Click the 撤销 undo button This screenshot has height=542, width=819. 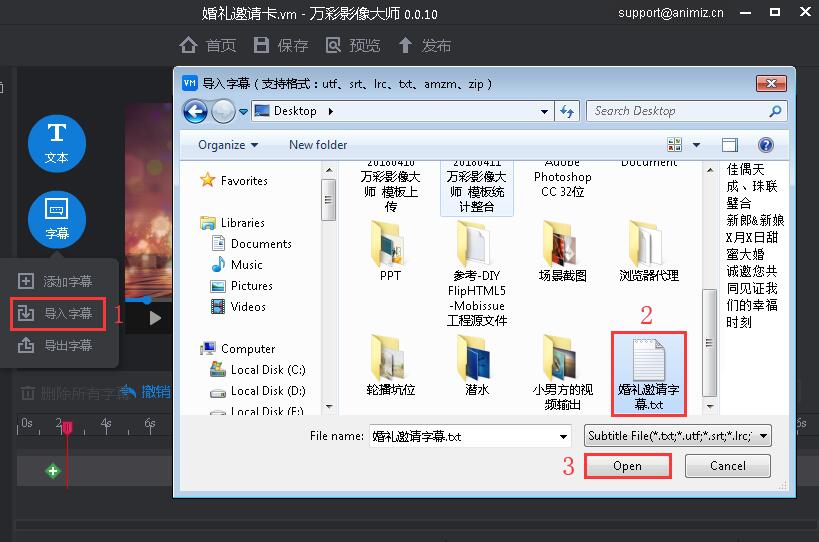[148, 392]
